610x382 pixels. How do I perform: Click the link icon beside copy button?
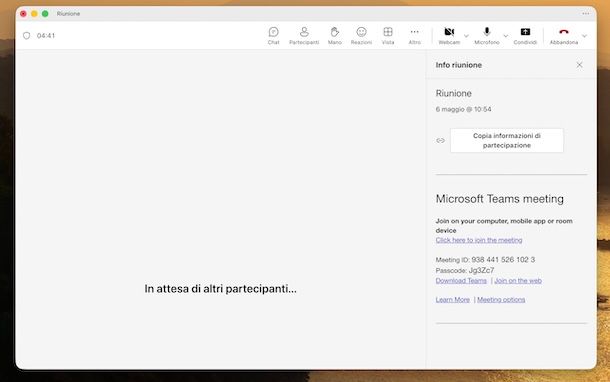(440, 140)
